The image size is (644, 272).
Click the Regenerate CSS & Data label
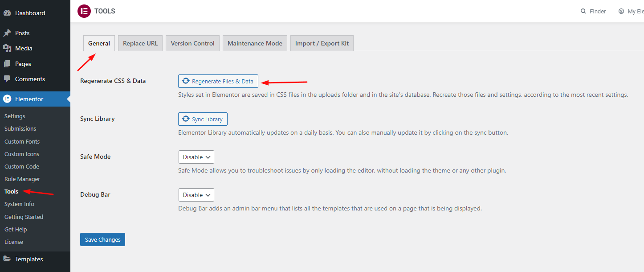click(113, 81)
